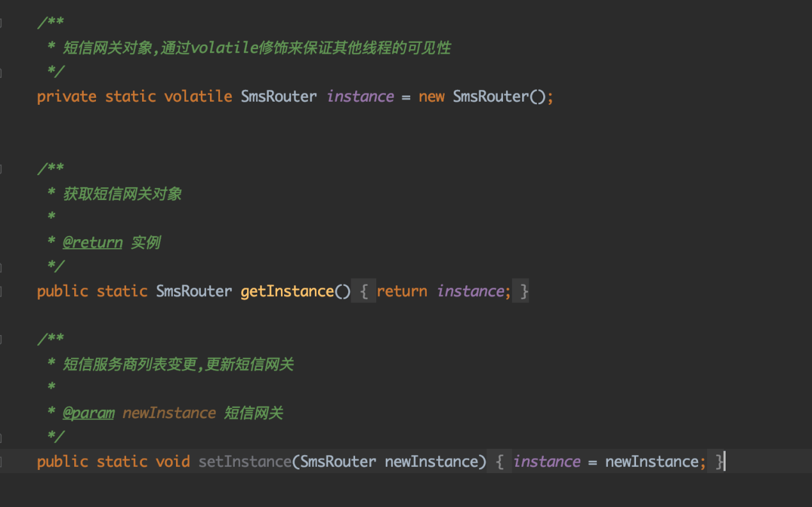Click the instance field in the declaration
This screenshot has width=812, height=507.
[x=360, y=97]
